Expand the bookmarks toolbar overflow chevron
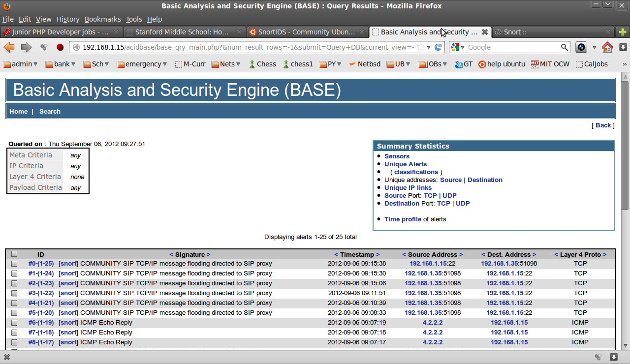The height and width of the screenshot is (364, 630). [x=625, y=64]
